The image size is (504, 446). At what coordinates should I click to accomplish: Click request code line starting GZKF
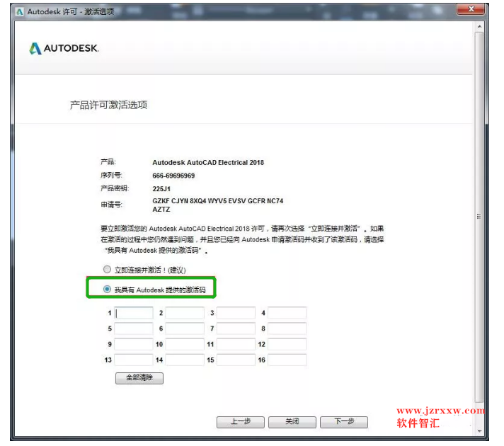[x=217, y=201]
